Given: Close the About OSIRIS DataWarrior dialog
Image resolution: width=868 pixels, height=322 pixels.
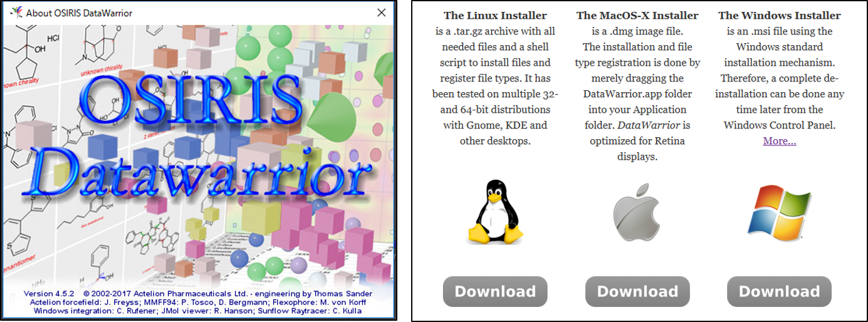Looking at the screenshot, I should coord(380,13).
